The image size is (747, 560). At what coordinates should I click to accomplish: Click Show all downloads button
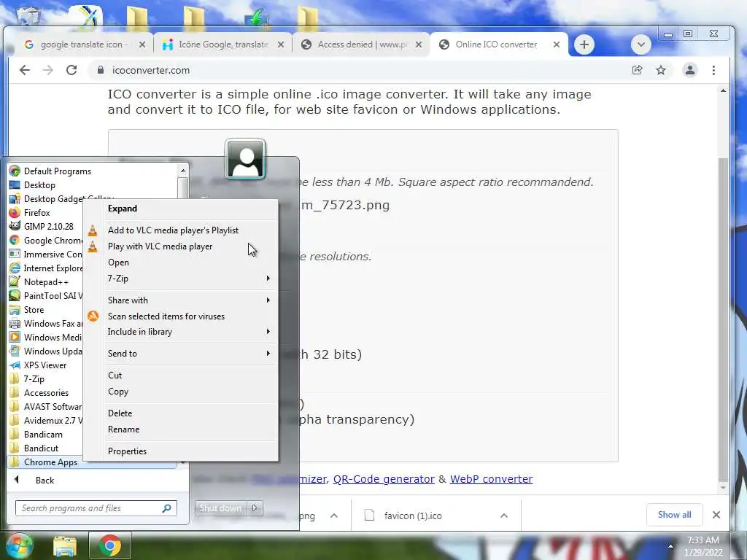point(674,515)
